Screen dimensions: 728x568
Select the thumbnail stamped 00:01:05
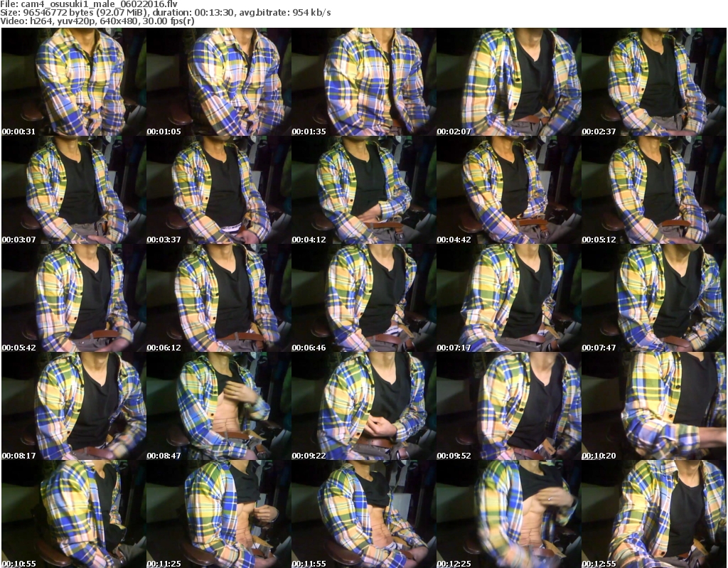click(219, 82)
